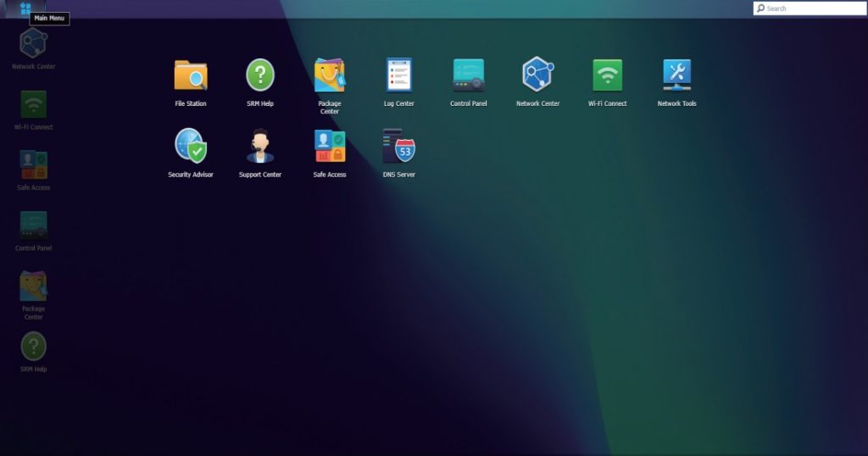
Task: Open File Station from the main menu
Action: click(x=191, y=75)
